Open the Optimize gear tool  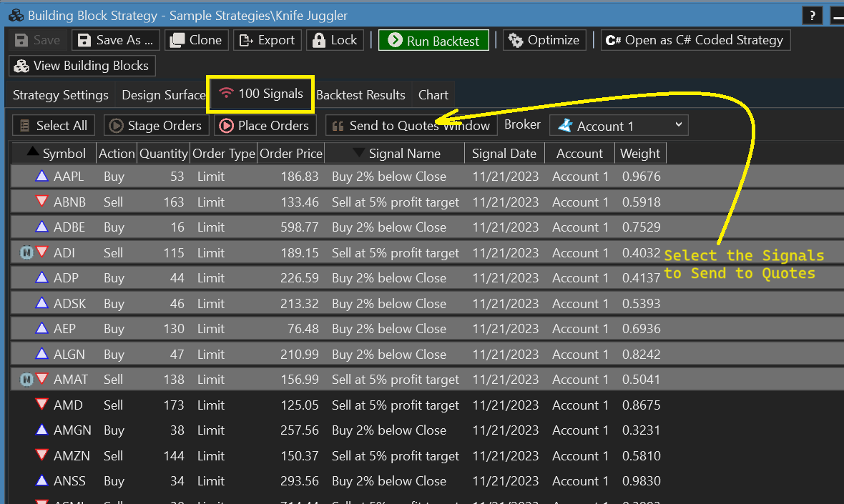click(545, 41)
